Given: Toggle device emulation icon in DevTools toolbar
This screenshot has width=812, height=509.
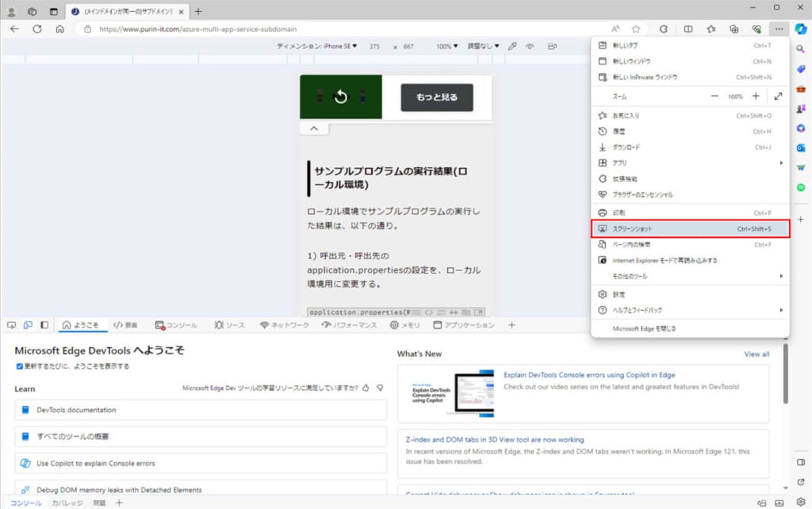Looking at the screenshot, I should coord(28,325).
